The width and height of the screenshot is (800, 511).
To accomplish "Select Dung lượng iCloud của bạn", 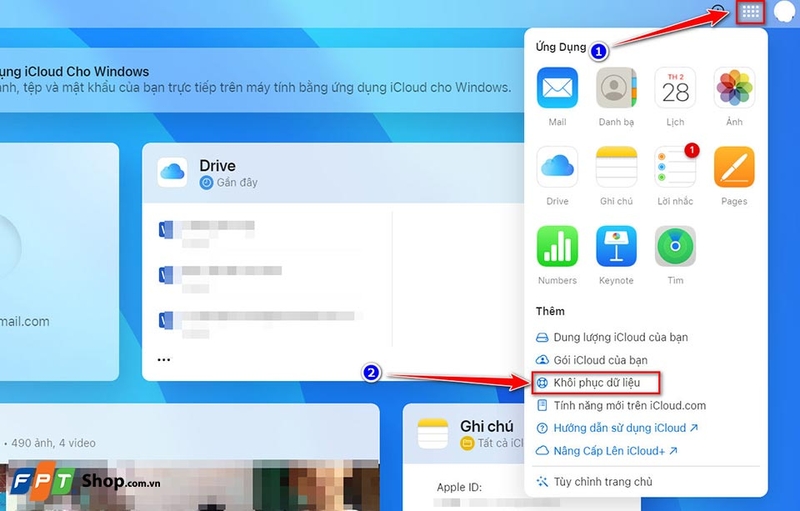I will (x=612, y=337).
